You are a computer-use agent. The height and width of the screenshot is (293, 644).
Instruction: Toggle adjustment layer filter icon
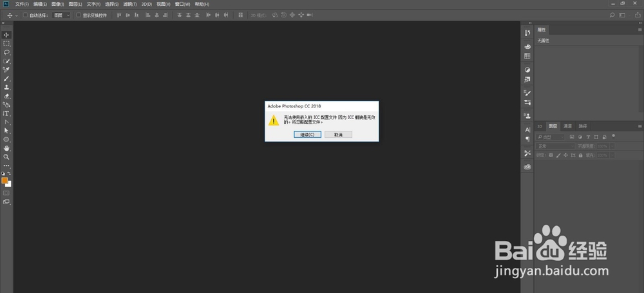(580, 137)
